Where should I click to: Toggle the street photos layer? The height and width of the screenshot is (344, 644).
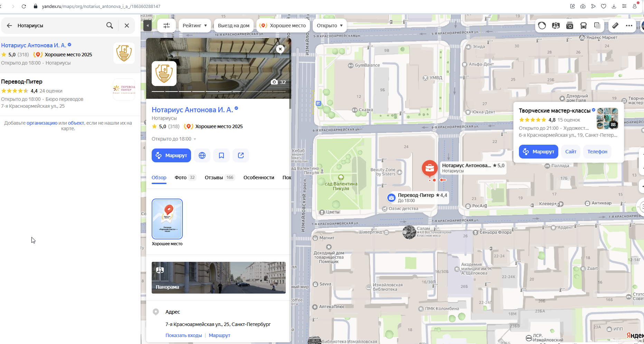570,26
